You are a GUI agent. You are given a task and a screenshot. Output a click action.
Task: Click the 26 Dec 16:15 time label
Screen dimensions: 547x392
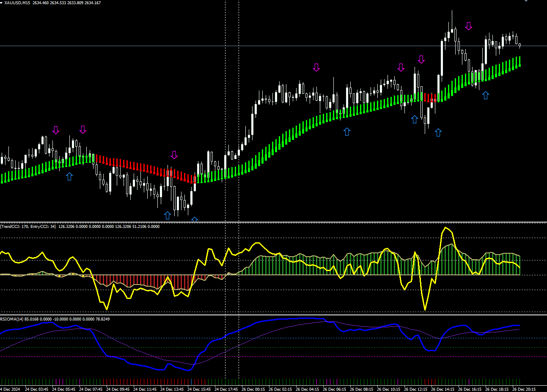click(470, 389)
